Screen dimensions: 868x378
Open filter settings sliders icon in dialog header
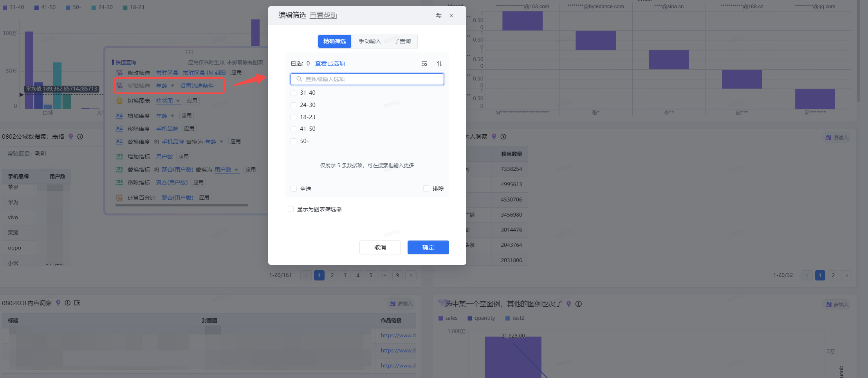(x=439, y=16)
